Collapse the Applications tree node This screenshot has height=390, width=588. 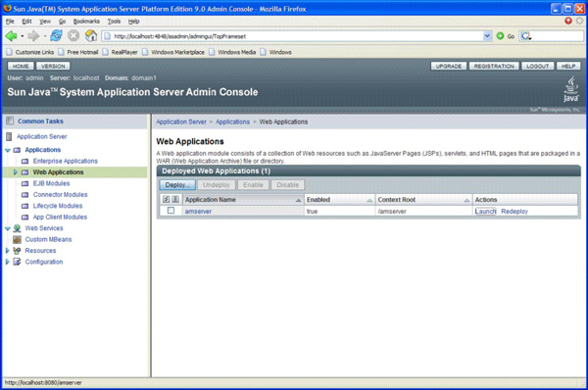tap(8, 150)
